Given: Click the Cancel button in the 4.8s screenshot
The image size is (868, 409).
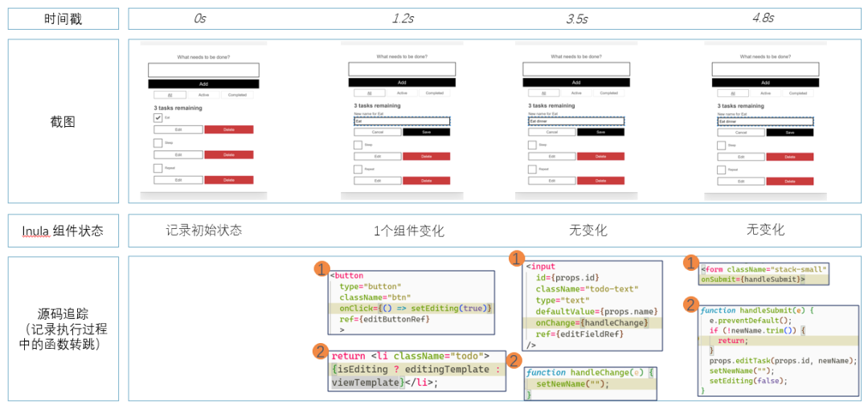Looking at the screenshot, I should (741, 133).
